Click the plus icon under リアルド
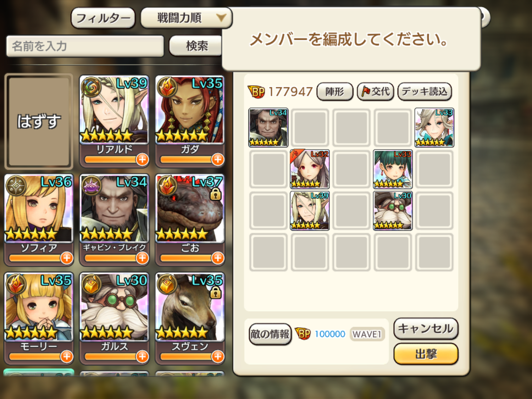The height and width of the screenshot is (399, 532). (142, 160)
